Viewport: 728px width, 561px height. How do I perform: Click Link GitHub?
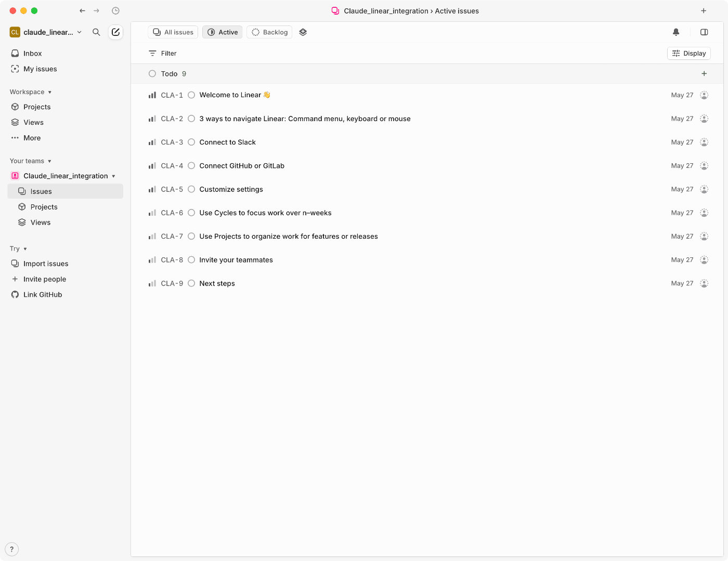[43, 295]
